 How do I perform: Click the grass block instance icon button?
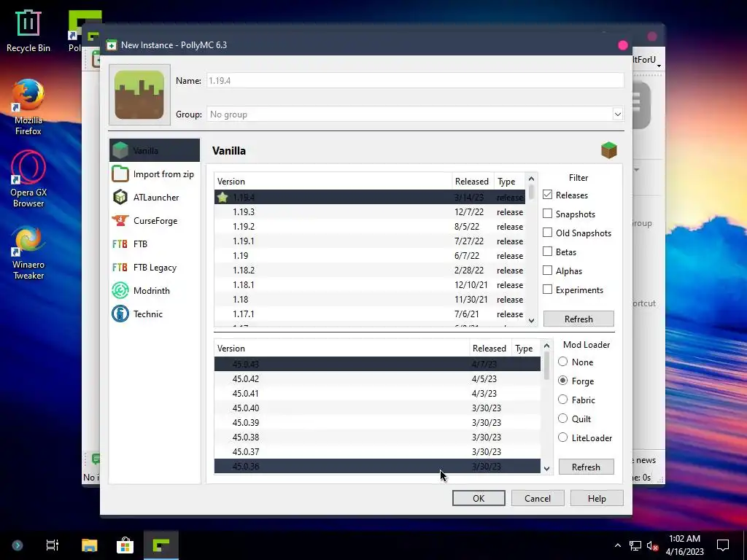pos(139,95)
